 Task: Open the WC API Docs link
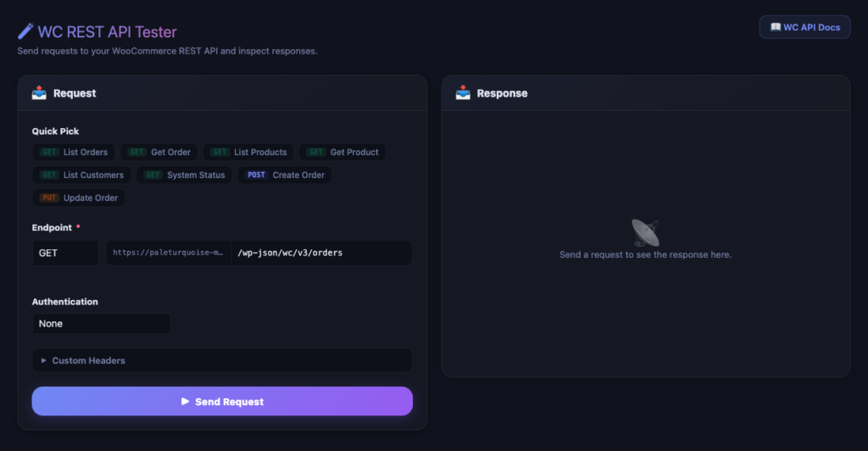click(804, 27)
